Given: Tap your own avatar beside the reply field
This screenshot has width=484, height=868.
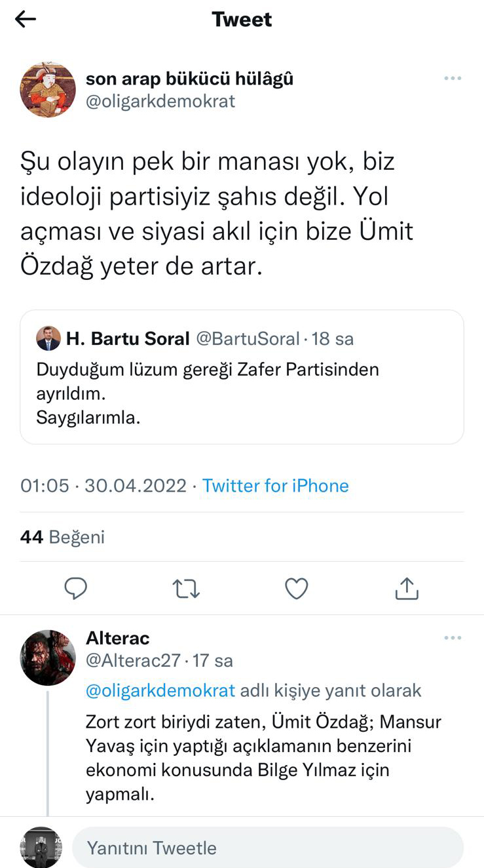Looking at the screenshot, I should tap(41, 848).
